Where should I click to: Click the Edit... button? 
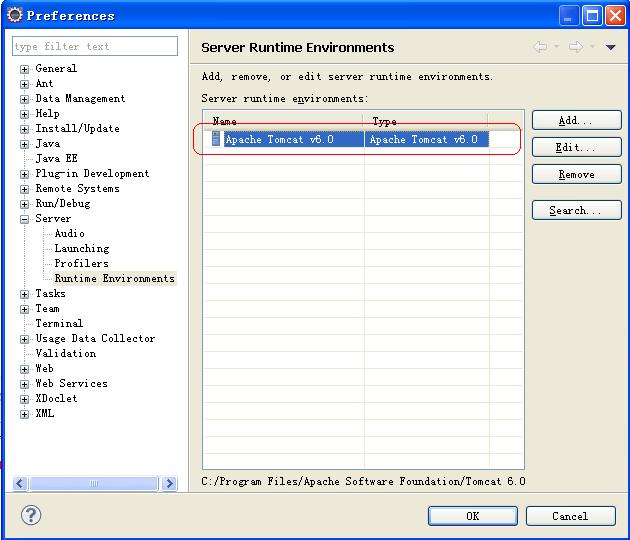pyautogui.click(x=577, y=147)
